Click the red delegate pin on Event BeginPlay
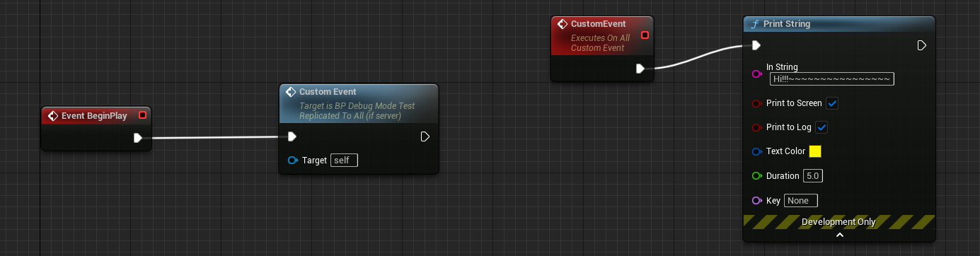The image size is (980, 256). click(x=142, y=115)
